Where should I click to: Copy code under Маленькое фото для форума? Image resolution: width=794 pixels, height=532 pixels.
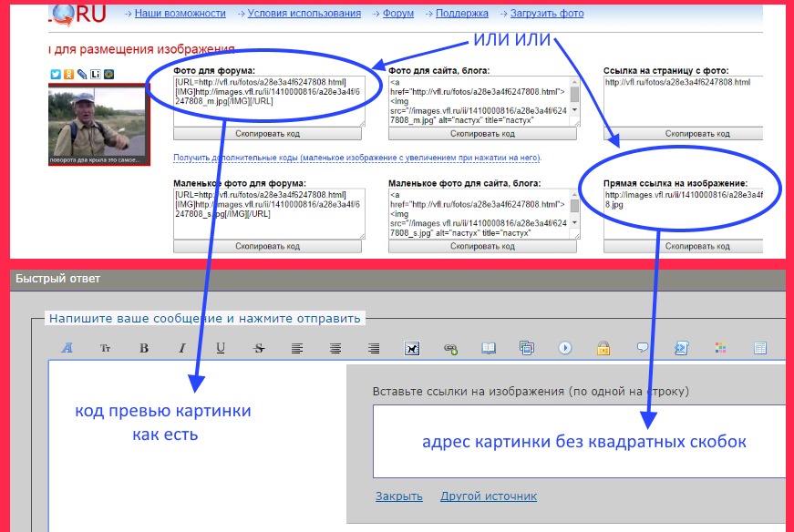tap(267, 246)
